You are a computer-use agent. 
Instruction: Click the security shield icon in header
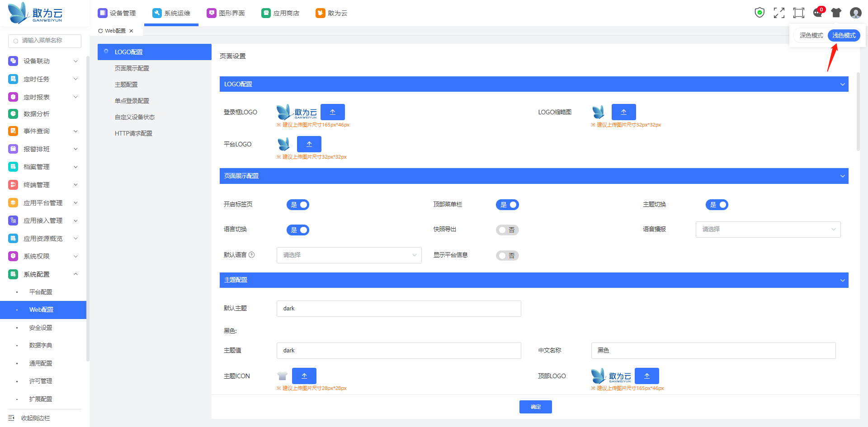[759, 13]
